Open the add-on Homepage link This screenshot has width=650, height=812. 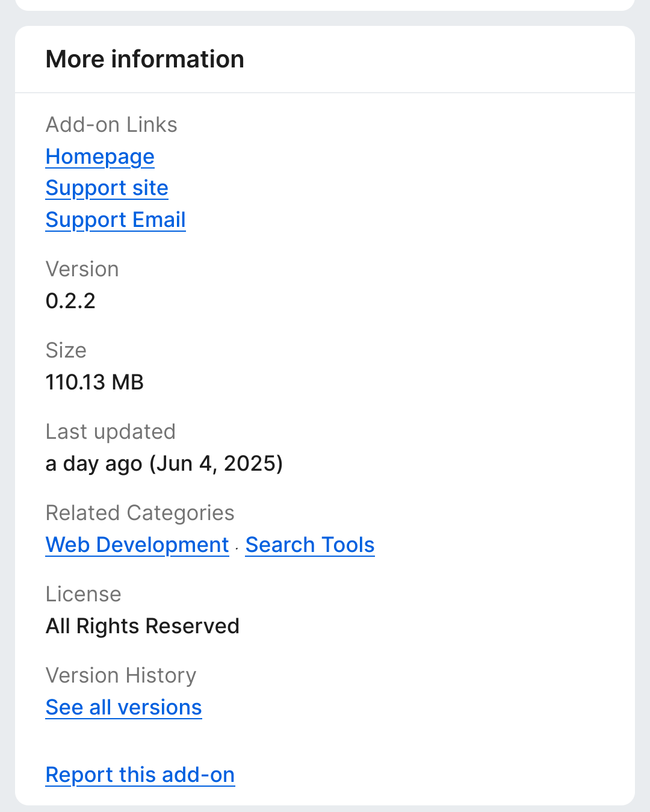point(100,157)
